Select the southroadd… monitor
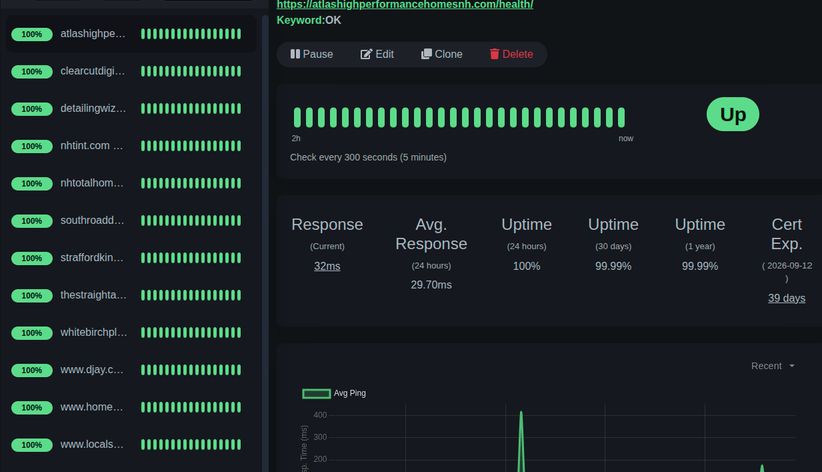 point(131,220)
